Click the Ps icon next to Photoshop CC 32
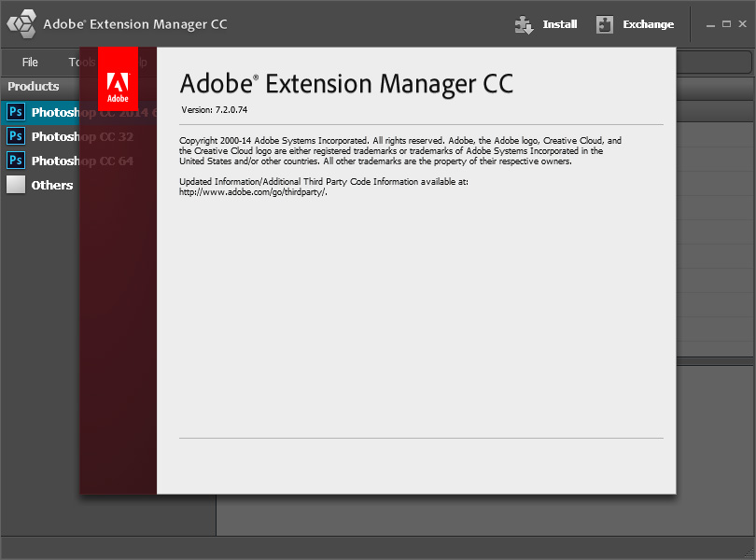This screenshot has height=560, width=756. [17, 135]
